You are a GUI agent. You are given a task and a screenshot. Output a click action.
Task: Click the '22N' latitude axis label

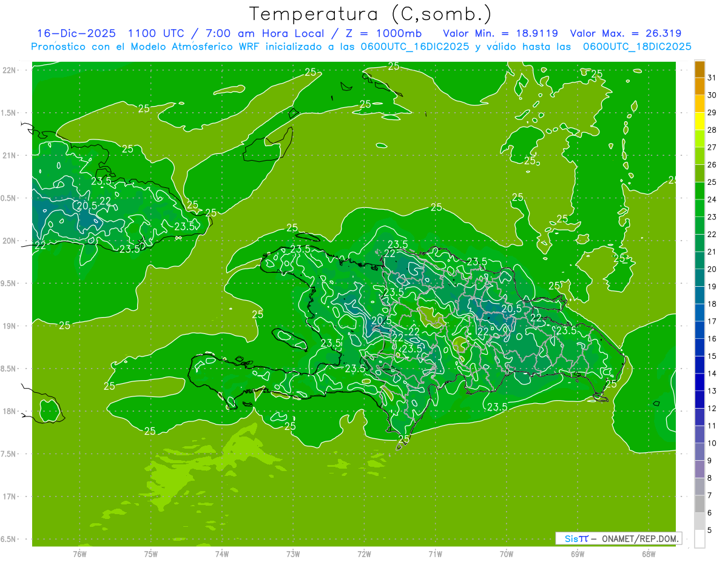[9, 70]
